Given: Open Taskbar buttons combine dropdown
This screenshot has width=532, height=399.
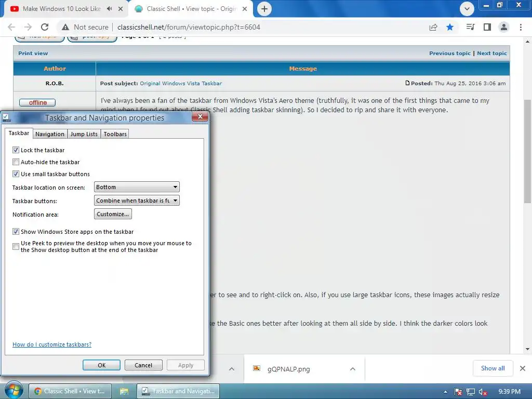Looking at the screenshot, I should point(137,201).
